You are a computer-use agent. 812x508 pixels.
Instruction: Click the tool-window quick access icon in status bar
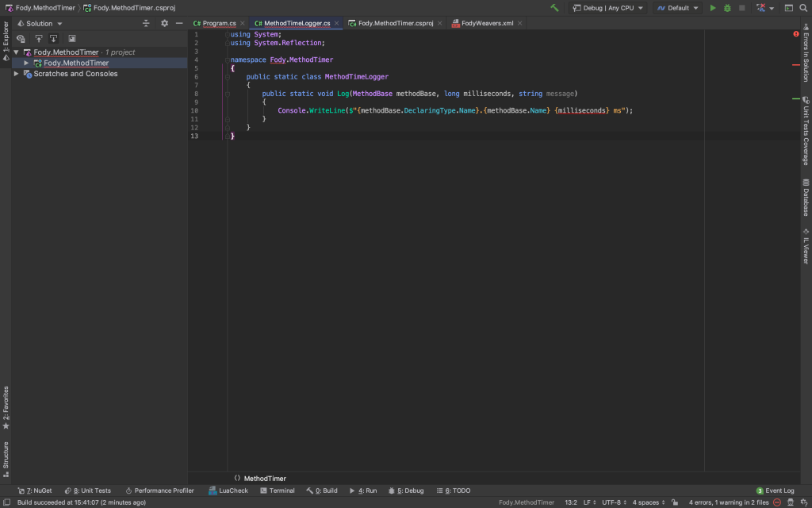coord(6,502)
